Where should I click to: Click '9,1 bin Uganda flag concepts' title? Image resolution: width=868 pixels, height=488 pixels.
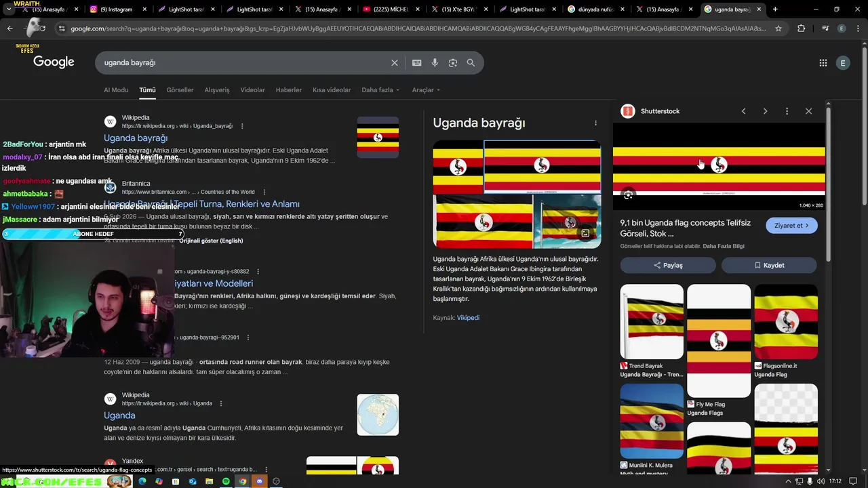pyautogui.click(x=686, y=228)
